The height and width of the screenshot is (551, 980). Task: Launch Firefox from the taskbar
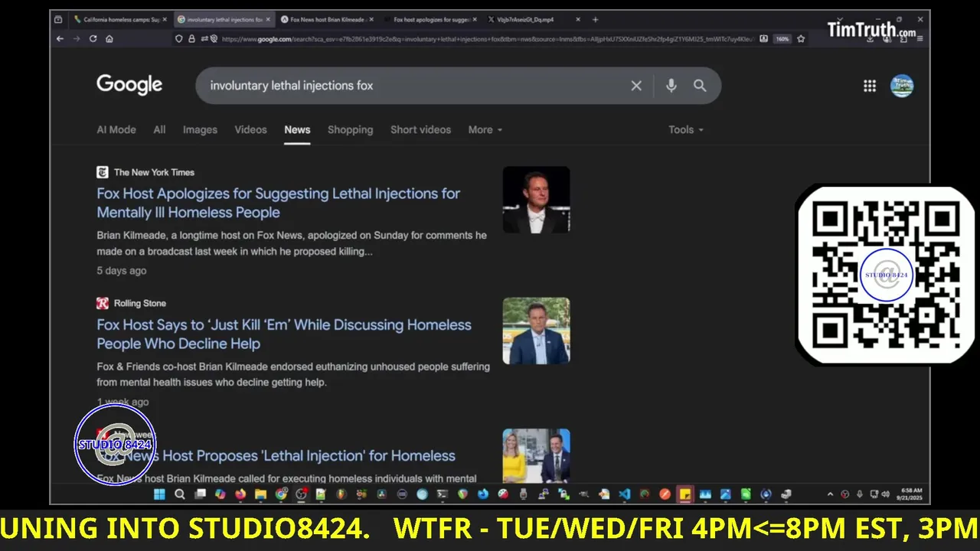[x=240, y=494]
